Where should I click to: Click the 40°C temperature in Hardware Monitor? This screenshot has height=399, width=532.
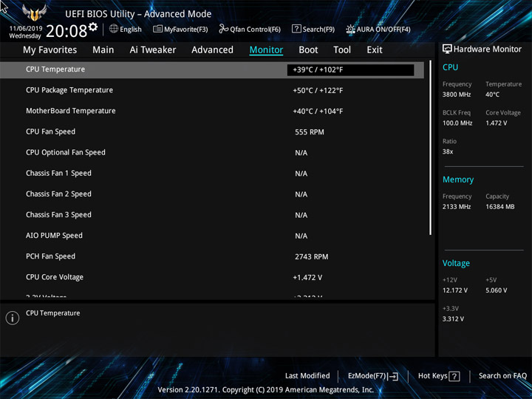492,95
